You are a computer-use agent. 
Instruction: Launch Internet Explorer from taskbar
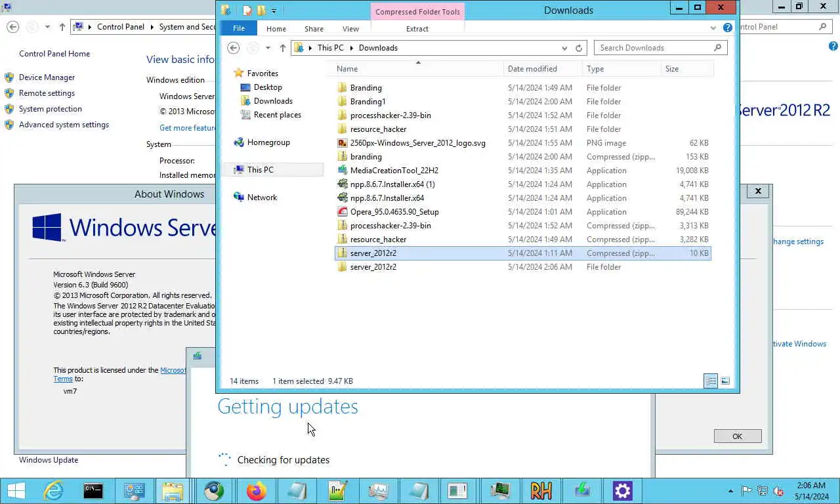pos(53,491)
